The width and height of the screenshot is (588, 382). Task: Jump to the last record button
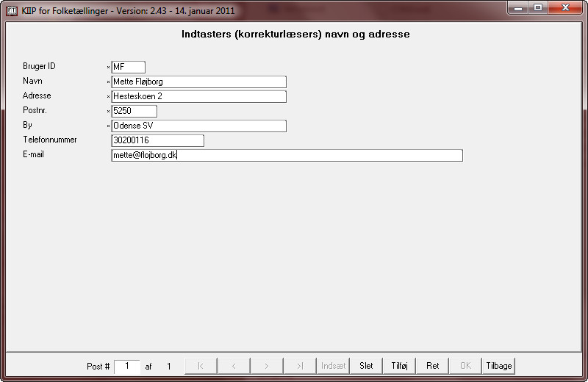click(x=300, y=366)
